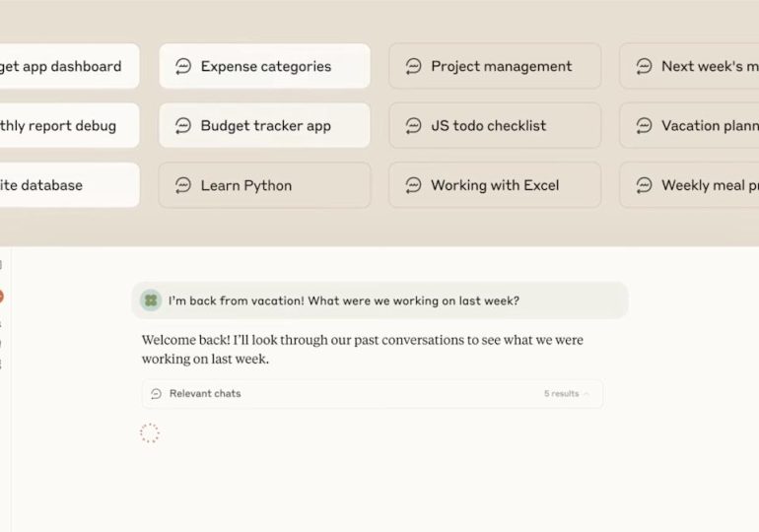Open the Expense categories chat
This screenshot has width=759, height=532.
(265, 67)
